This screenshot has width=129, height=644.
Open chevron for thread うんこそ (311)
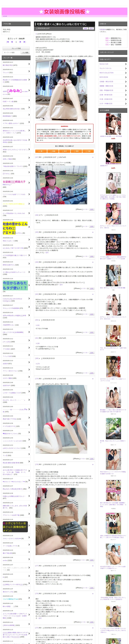[x=29, y=71]
